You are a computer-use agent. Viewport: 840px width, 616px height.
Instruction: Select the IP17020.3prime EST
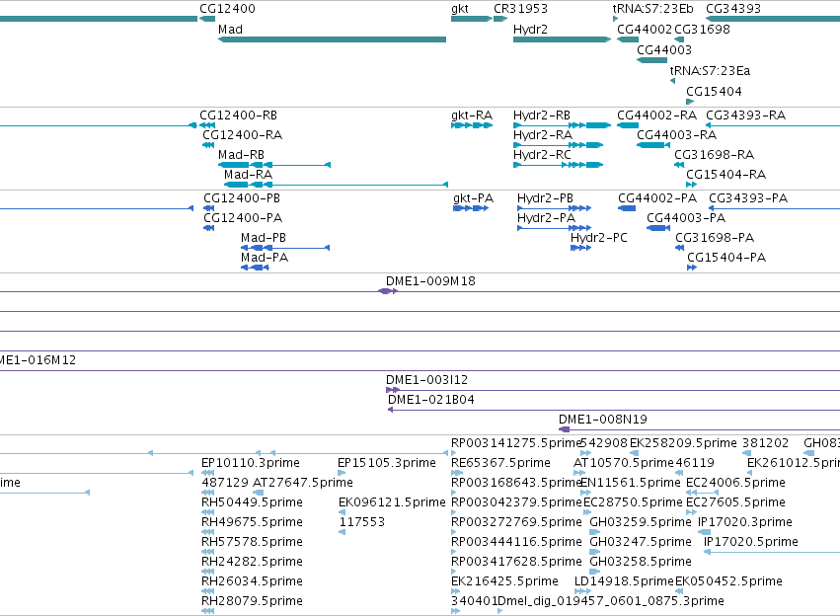click(x=744, y=522)
